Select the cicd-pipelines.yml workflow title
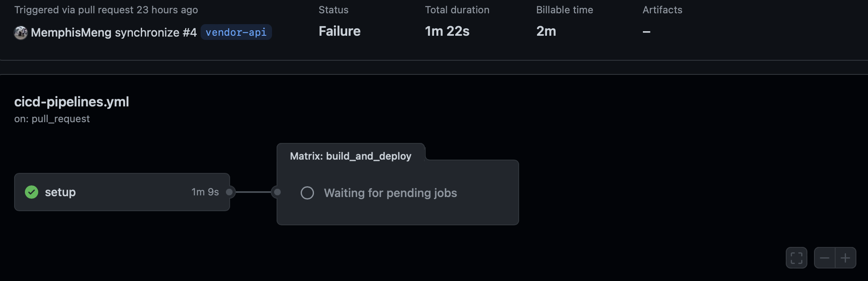 tap(71, 102)
